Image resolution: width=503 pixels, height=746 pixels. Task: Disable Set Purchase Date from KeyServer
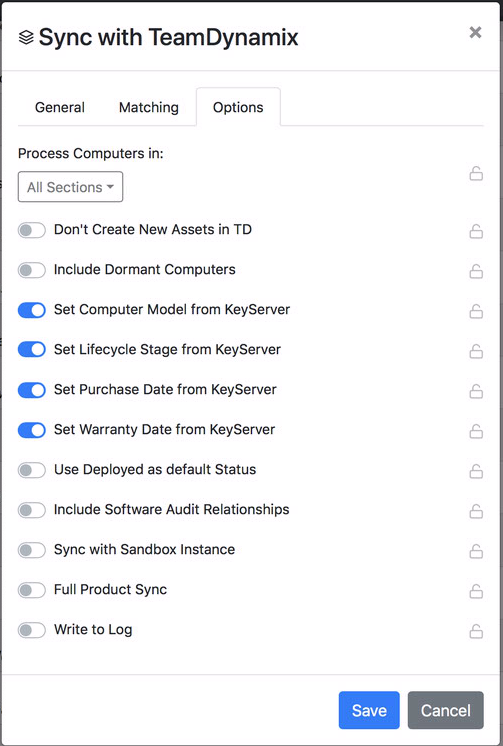click(32, 390)
